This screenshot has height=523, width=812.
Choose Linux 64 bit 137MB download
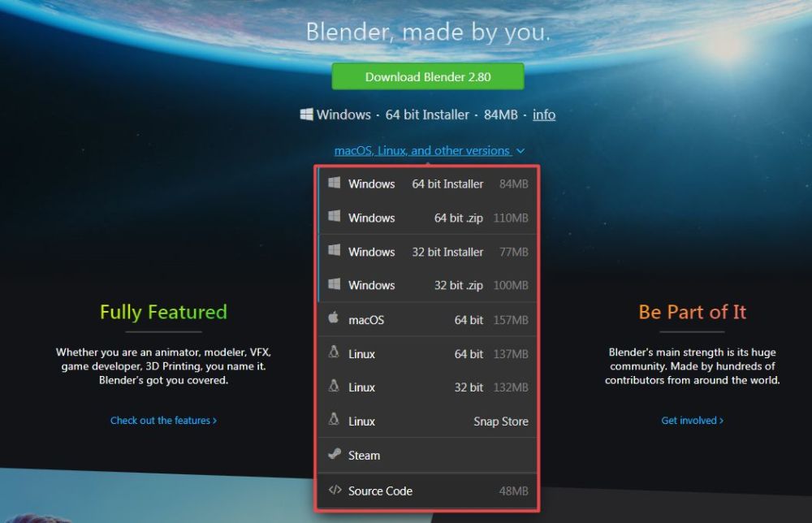427,353
